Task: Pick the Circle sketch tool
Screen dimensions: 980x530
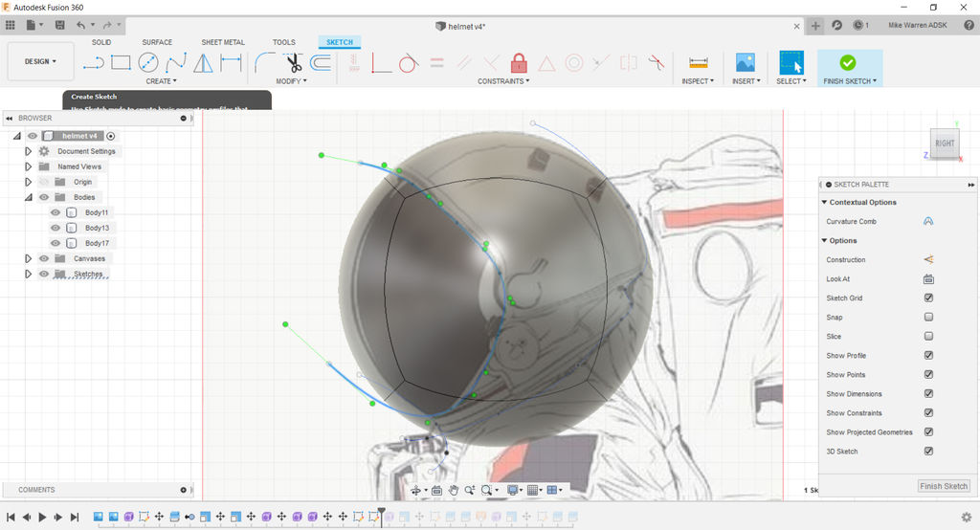Action: coord(148,63)
